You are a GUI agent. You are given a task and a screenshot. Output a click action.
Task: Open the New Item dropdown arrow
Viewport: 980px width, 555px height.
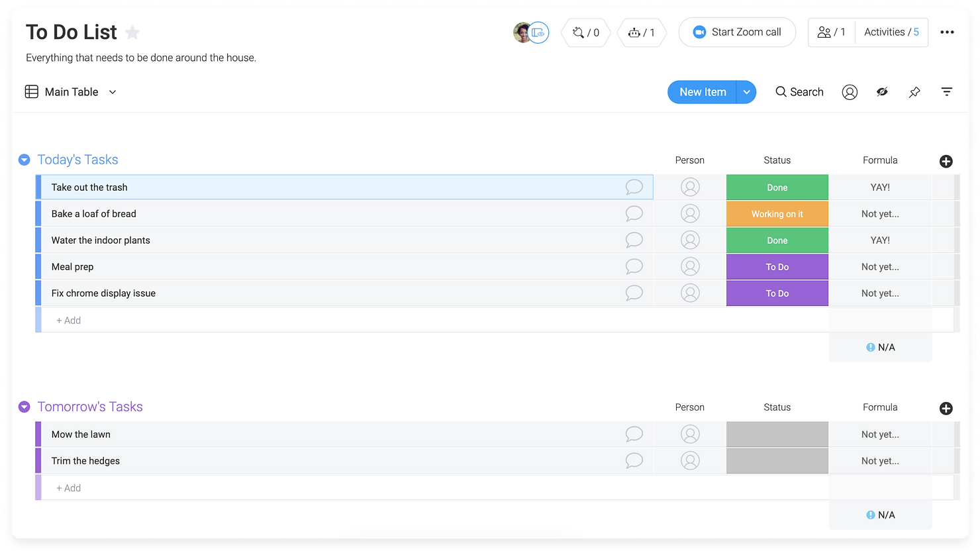(747, 92)
